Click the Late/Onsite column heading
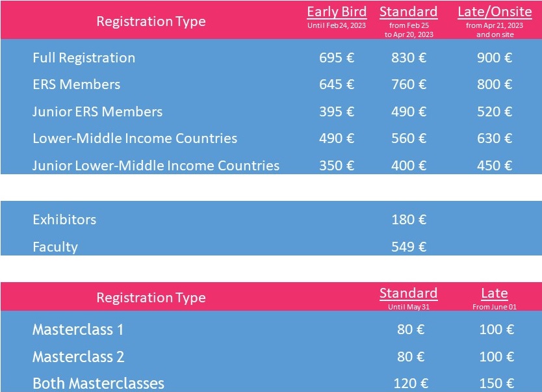Image resolution: width=542 pixels, height=392 pixels. pyautogui.click(x=495, y=12)
